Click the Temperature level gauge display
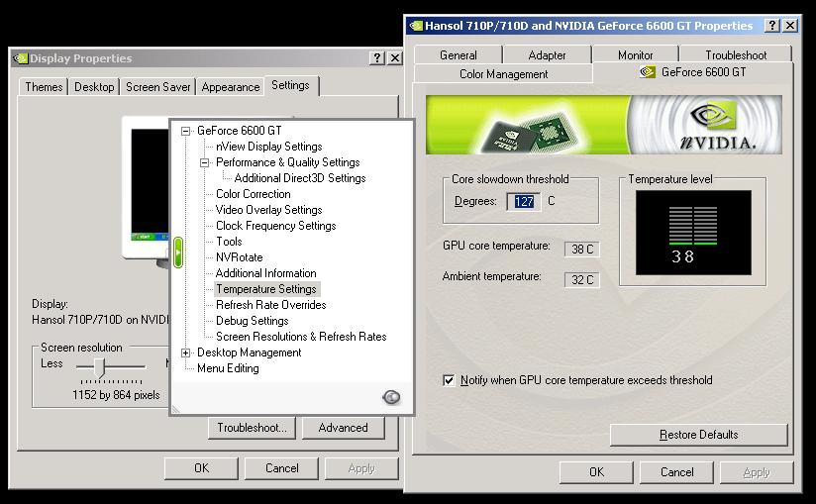This screenshot has width=816, height=504. coord(693,233)
